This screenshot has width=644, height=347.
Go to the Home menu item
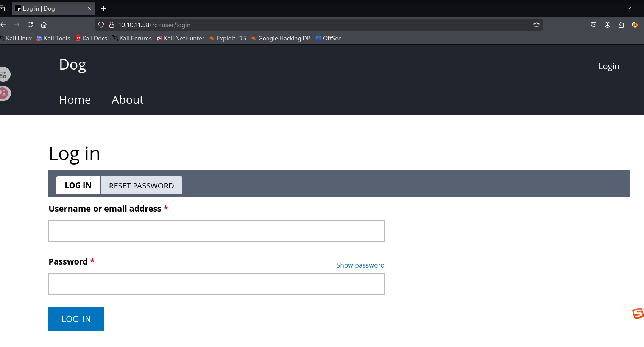(75, 100)
